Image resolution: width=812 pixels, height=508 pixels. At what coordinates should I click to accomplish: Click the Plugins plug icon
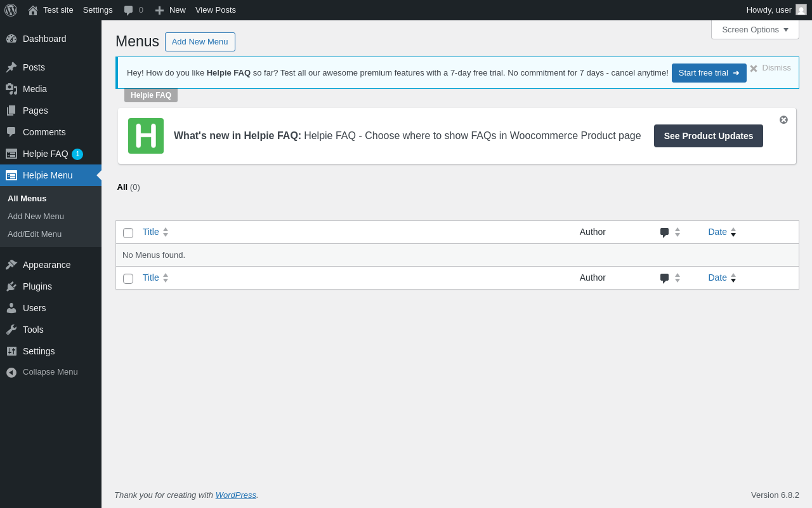(x=11, y=286)
